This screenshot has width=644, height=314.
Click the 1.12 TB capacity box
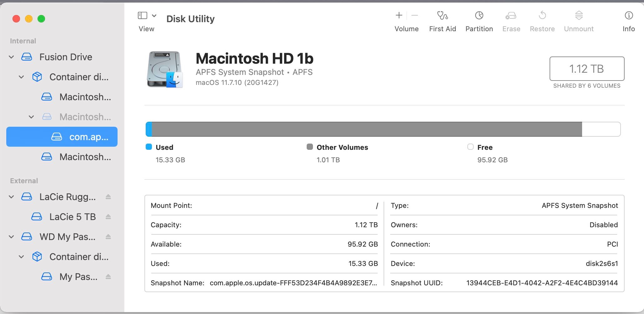pos(587,69)
